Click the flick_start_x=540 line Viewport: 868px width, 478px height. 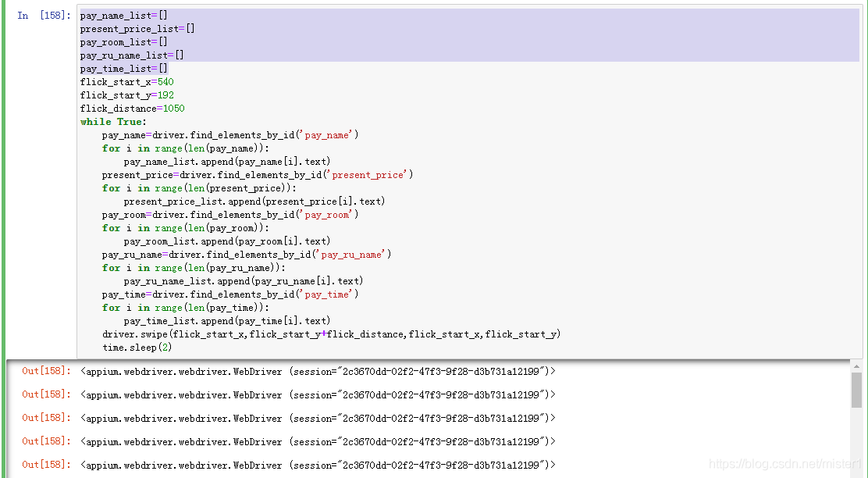(x=126, y=82)
